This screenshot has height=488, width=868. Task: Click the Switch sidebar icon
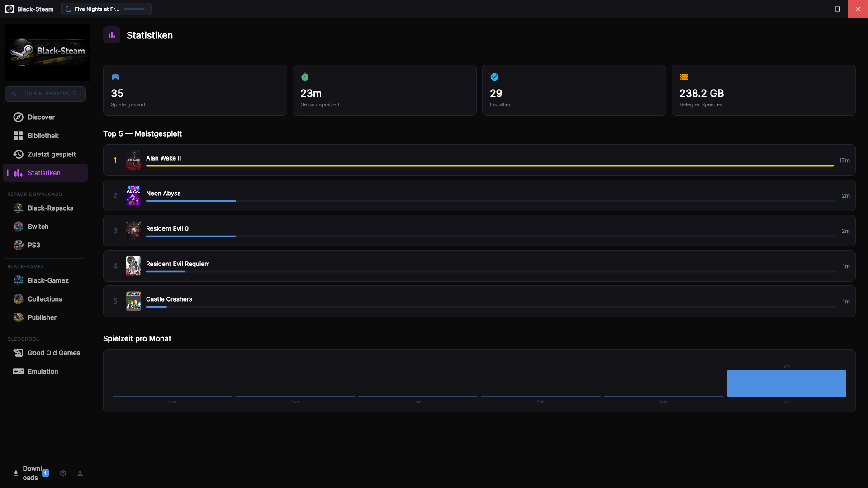(x=18, y=227)
